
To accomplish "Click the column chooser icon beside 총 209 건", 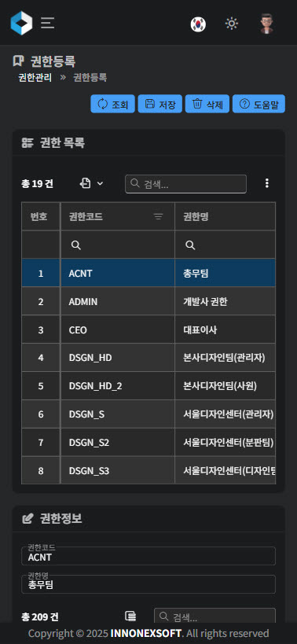I will [130, 616].
